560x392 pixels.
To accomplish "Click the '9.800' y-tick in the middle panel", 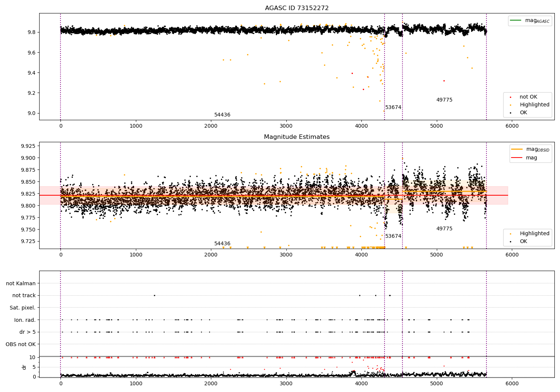I will pyautogui.click(x=28, y=206).
